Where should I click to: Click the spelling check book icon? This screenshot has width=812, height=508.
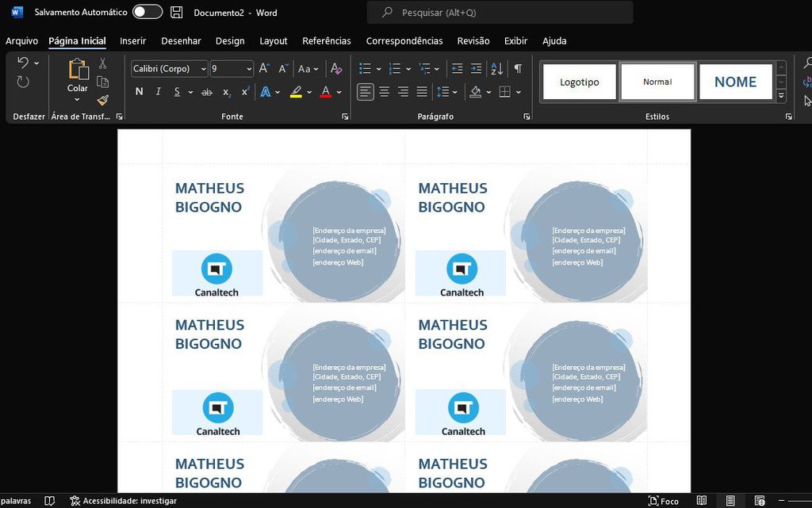[50, 501]
